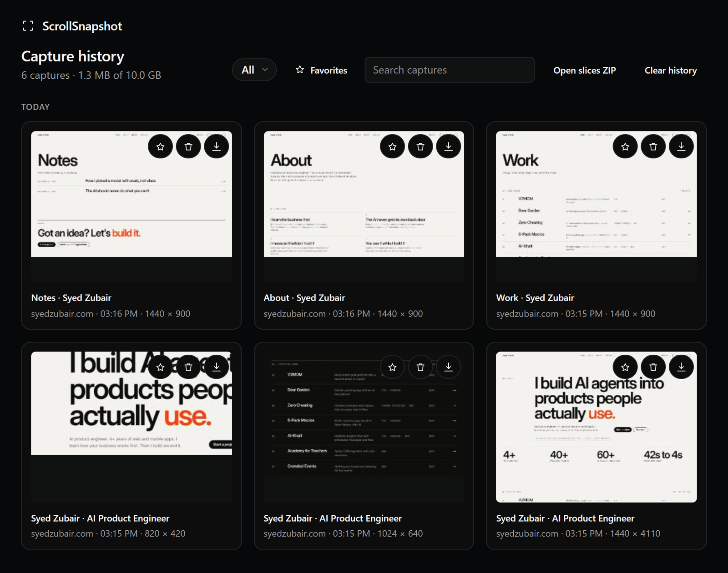Download the Notes capture
The width and height of the screenshot is (728, 573).
click(217, 146)
